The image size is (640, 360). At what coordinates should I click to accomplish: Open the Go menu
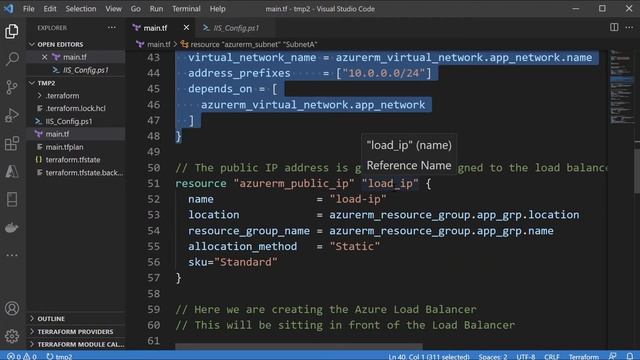point(136,9)
